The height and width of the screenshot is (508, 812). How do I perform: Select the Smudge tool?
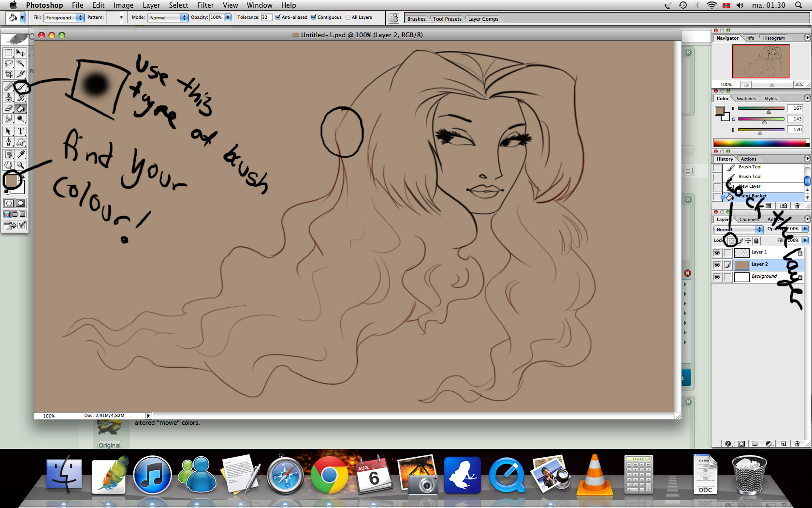pos(9,119)
